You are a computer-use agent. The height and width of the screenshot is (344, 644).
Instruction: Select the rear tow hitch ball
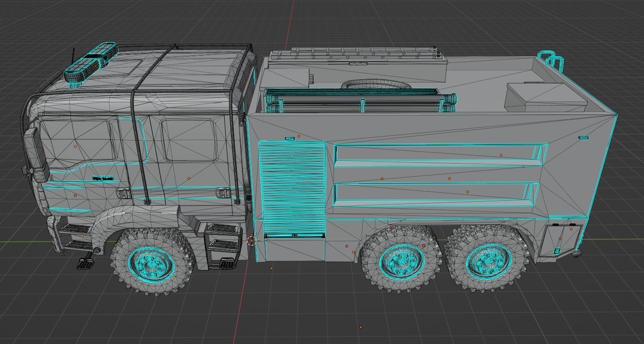tap(576, 254)
